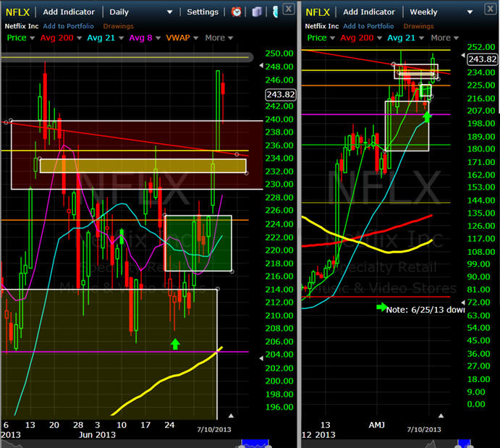Select the Weekly axis marker triangle near 72.00
The width and height of the screenshot is (500, 448).
463,302
